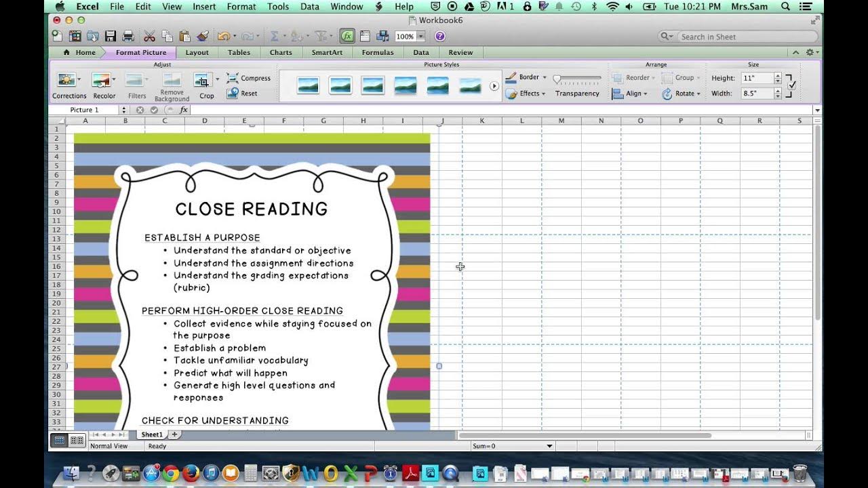Apply the third picture style thumbnail

click(373, 85)
